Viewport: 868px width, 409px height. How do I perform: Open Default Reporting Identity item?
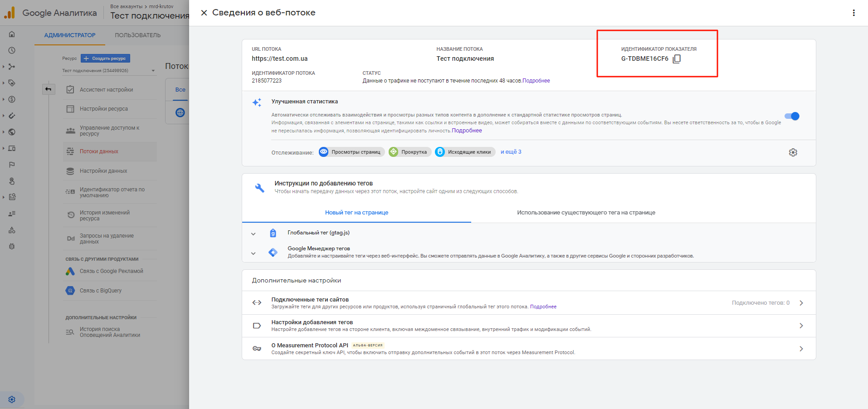[110, 192]
